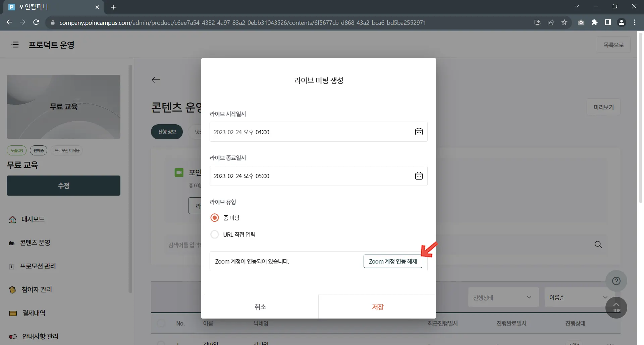This screenshot has height=345, width=644.
Task: Click the green video icon next to 포인
Action: [x=179, y=172]
